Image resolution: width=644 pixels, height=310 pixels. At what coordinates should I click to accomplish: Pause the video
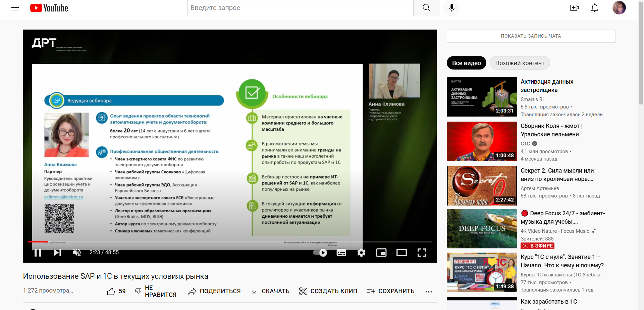(x=38, y=253)
